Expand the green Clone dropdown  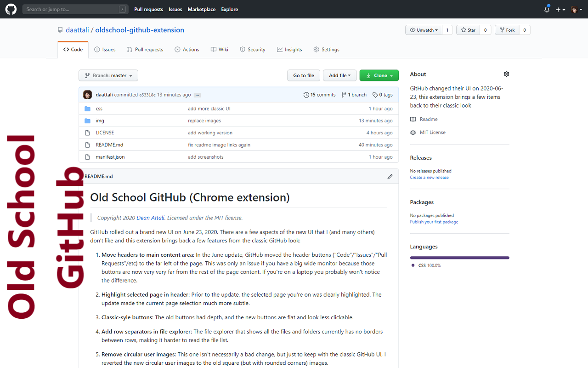[379, 75]
